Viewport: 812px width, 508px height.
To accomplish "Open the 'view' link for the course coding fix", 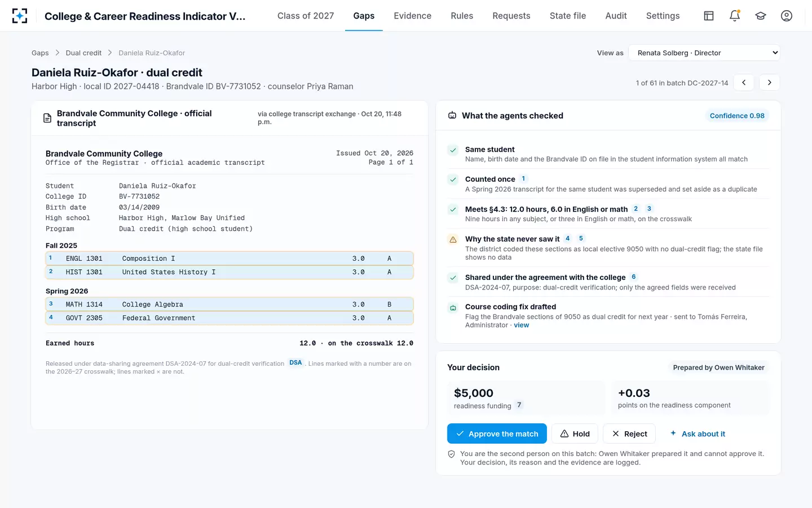I will (522, 325).
